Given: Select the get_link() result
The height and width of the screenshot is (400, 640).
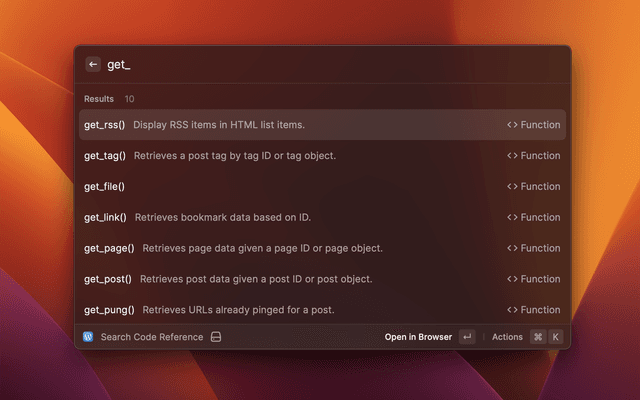Looking at the screenshot, I should pos(320,218).
